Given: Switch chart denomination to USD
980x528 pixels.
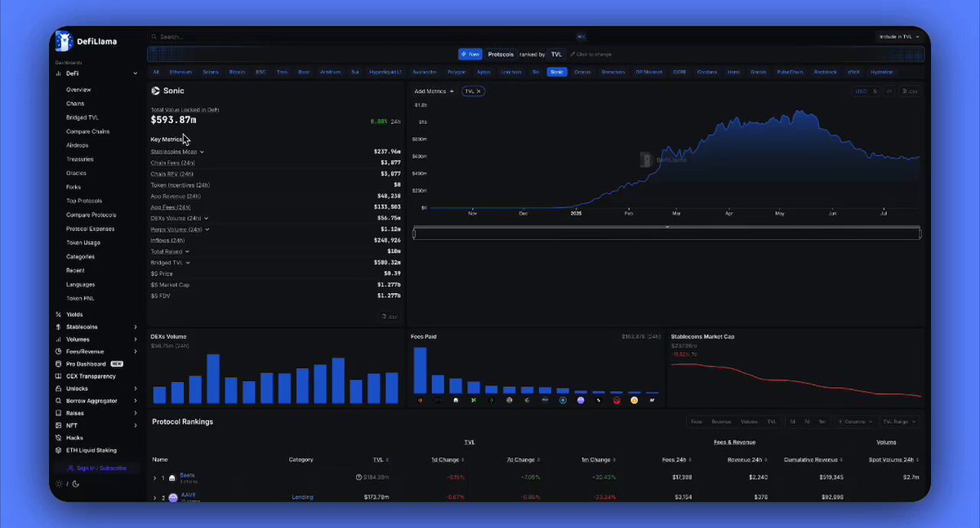Looking at the screenshot, I should point(861,91).
